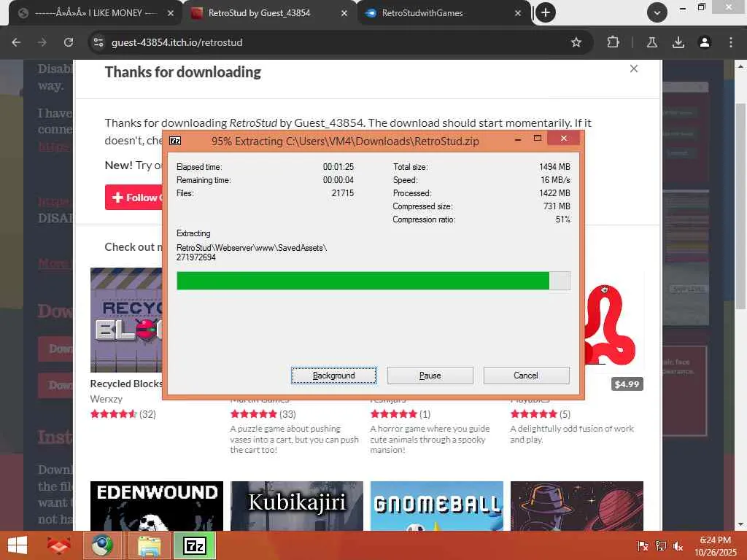Image resolution: width=747 pixels, height=560 pixels.
Task: Click the Thanks for downloading heading
Action: click(183, 72)
